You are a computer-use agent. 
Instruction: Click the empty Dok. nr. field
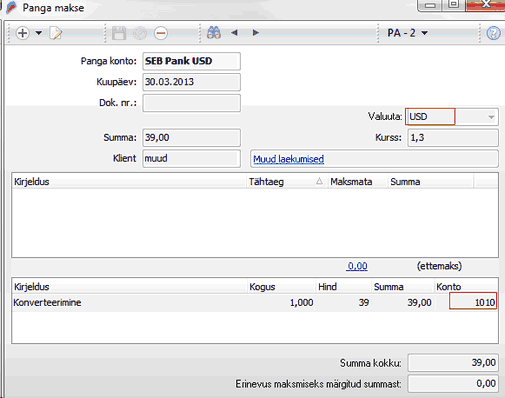coord(192,103)
